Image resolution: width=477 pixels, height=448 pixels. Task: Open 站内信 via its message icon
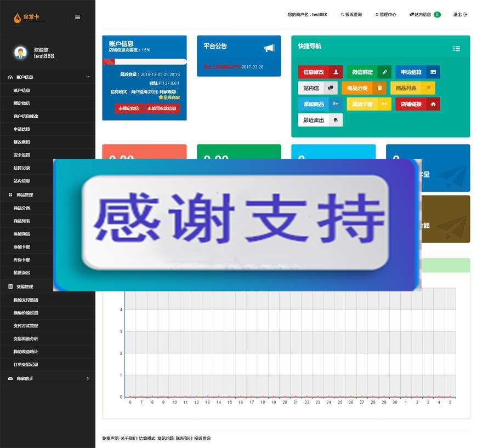point(331,88)
